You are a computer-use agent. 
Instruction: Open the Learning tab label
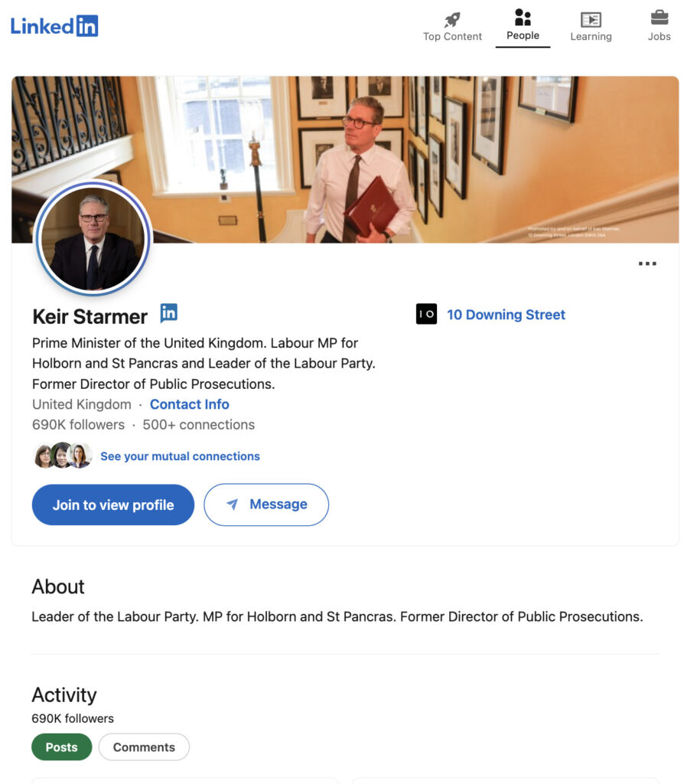pyautogui.click(x=591, y=36)
